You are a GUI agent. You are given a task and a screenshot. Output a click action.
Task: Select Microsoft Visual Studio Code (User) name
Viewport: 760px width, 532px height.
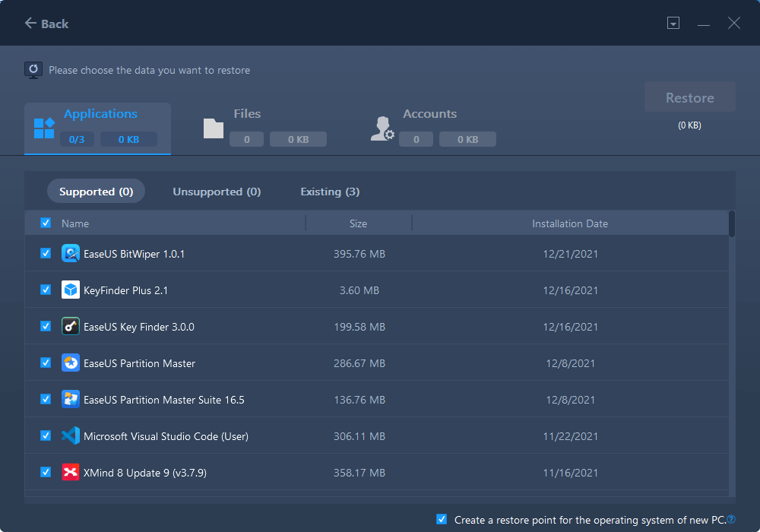tap(166, 436)
